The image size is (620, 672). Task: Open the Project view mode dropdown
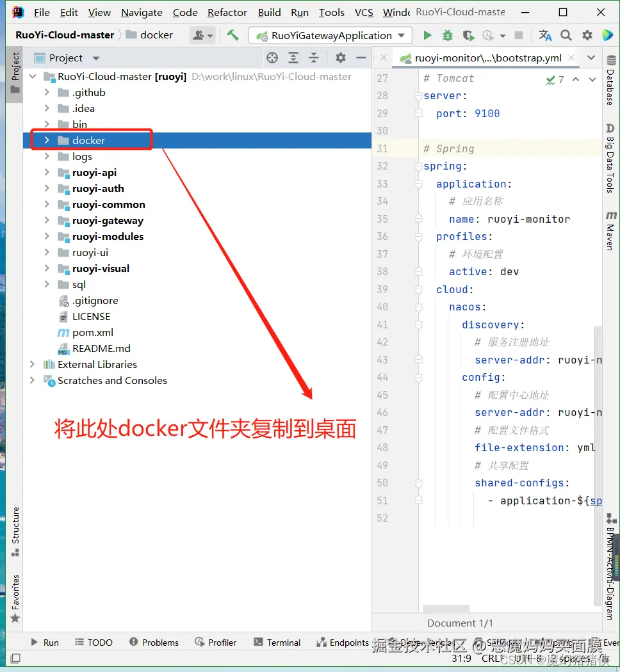tap(96, 58)
